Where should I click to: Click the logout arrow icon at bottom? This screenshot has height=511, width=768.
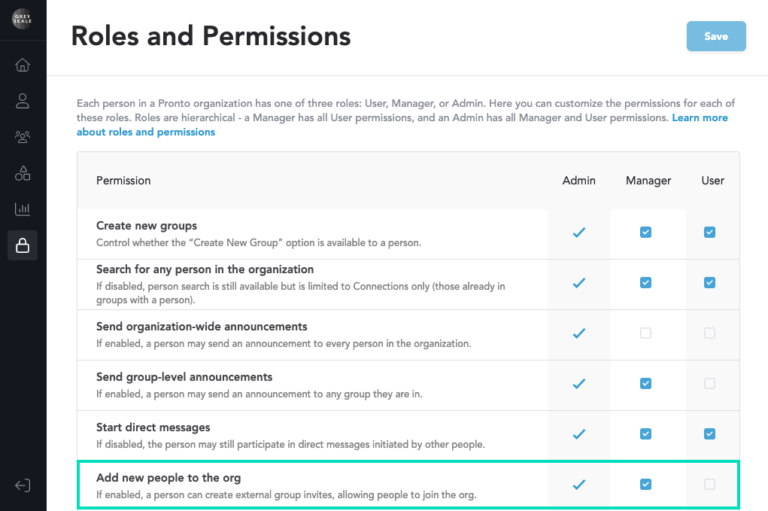pyautogui.click(x=23, y=485)
